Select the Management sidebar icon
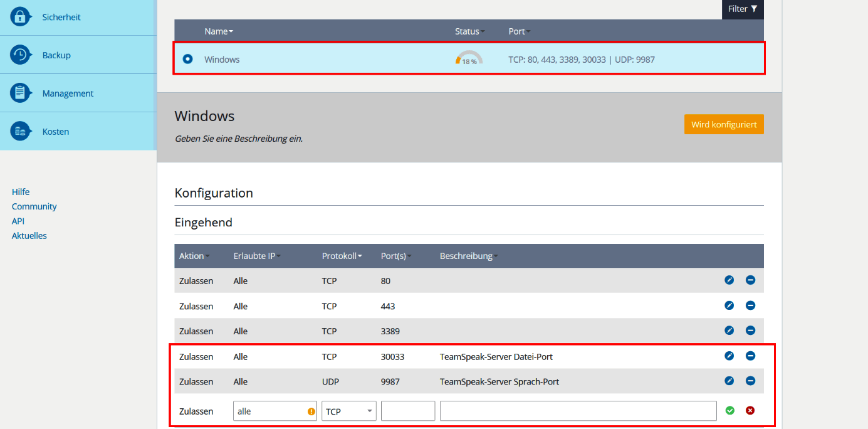 (x=19, y=92)
